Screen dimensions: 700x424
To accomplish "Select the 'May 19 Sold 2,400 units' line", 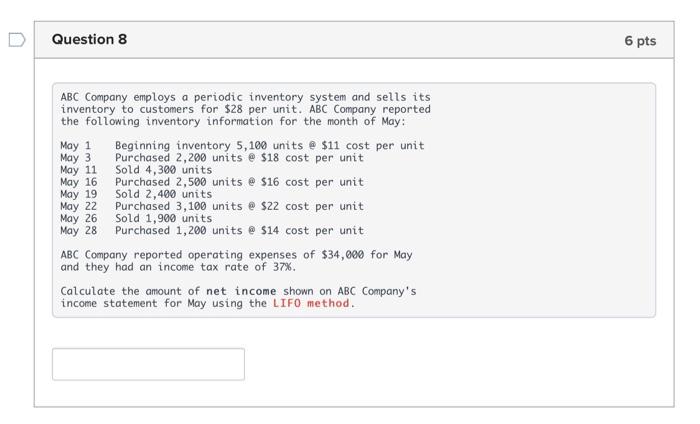I will [x=136, y=194].
